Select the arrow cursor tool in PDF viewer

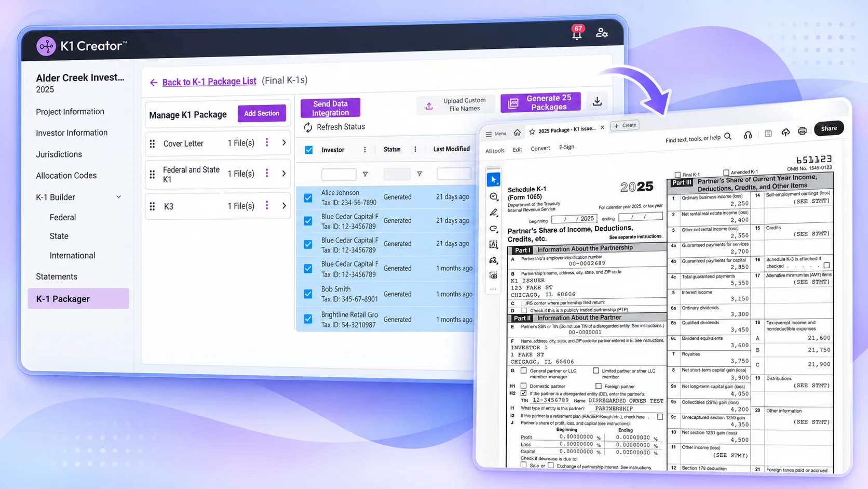(493, 179)
